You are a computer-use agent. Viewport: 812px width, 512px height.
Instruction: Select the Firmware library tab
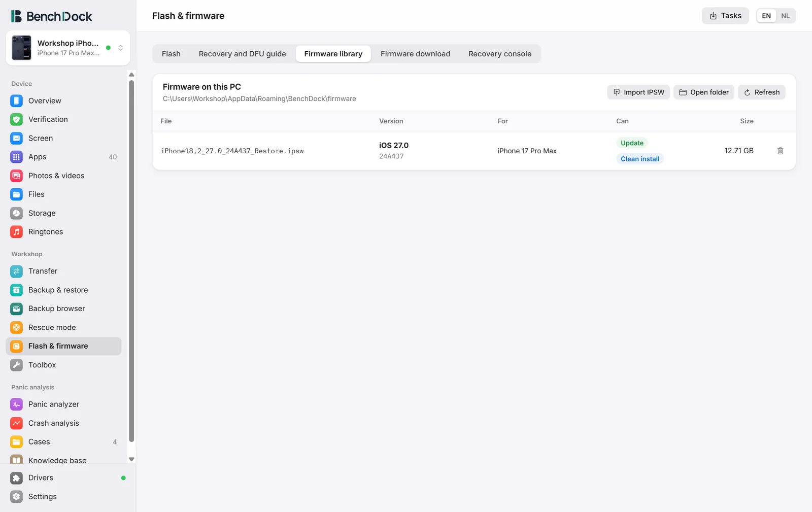tap(333, 54)
